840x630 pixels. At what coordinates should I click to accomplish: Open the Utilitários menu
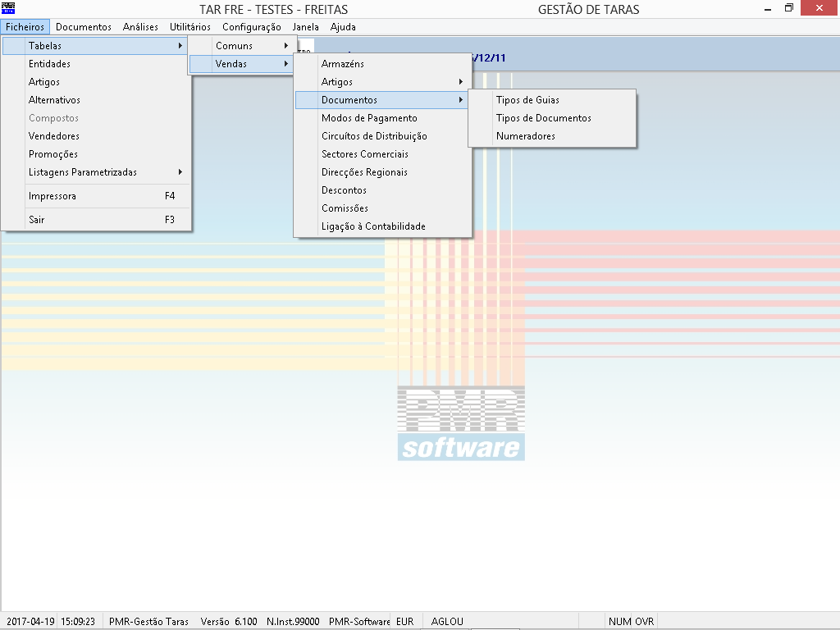[190, 27]
